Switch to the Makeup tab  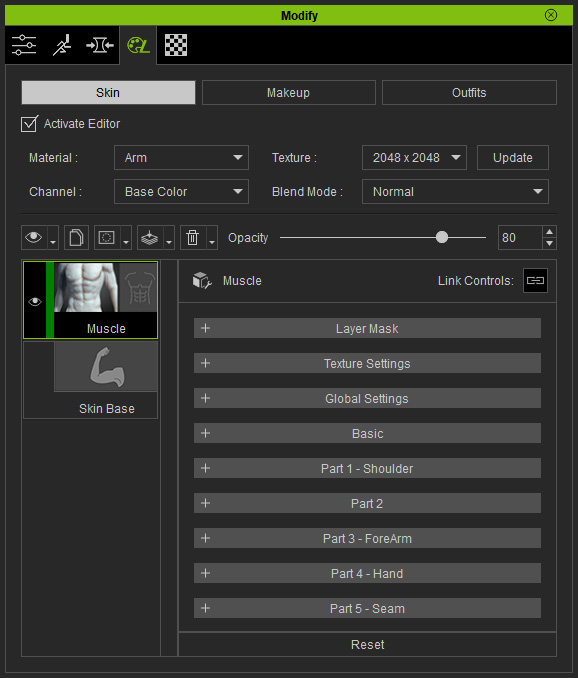[288, 93]
